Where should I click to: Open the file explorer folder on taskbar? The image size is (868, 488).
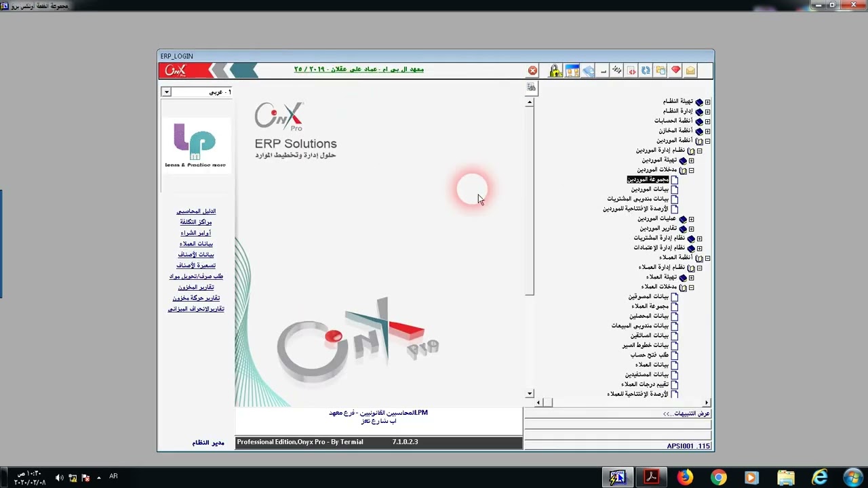[x=785, y=478]
